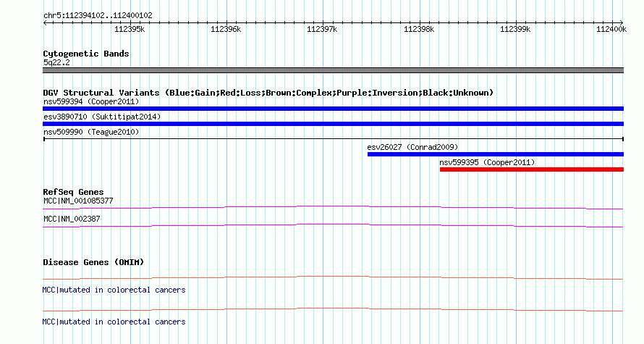Open second MCC|mutated in colorectal cancers link
The width and height of the screenshot is (644, 344).
point(114,322)
